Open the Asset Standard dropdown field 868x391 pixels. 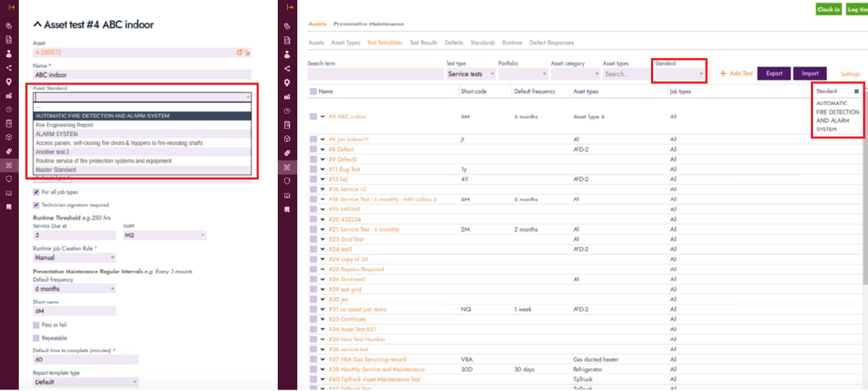pyautogui.click(x=142, y=96)
